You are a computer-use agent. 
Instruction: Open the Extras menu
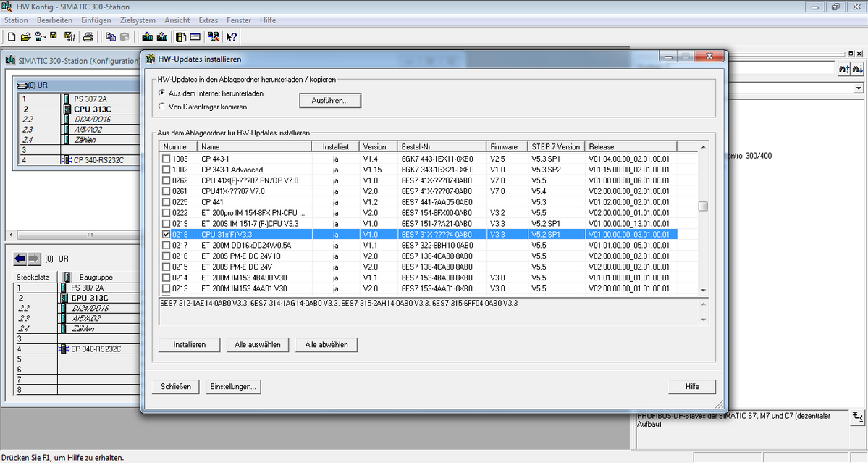coord(208,20)
